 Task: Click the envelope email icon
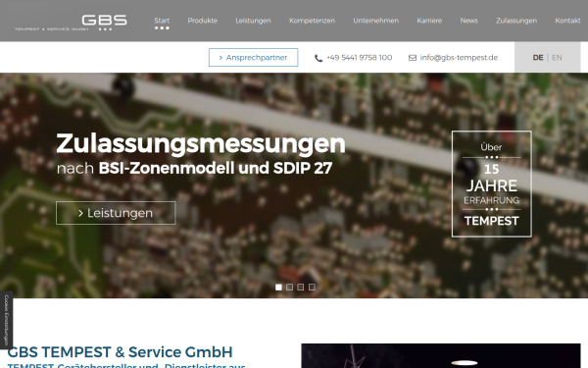point(413,58)
